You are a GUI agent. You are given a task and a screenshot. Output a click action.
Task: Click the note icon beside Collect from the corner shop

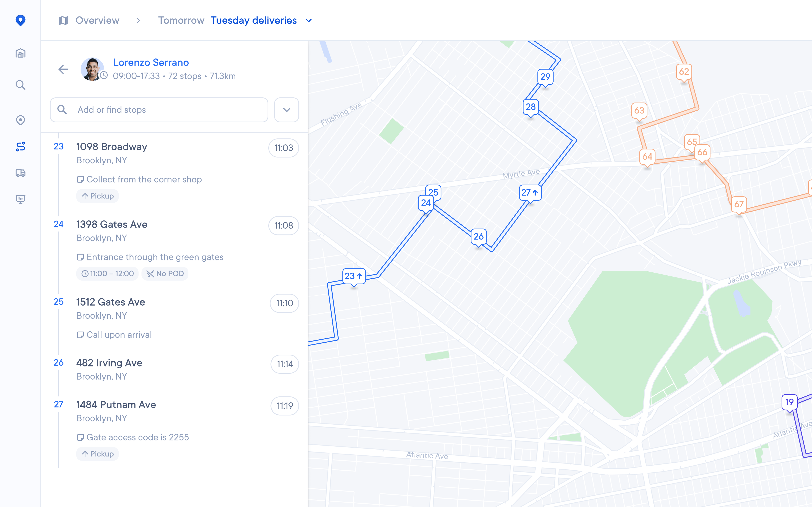point(80,180)
